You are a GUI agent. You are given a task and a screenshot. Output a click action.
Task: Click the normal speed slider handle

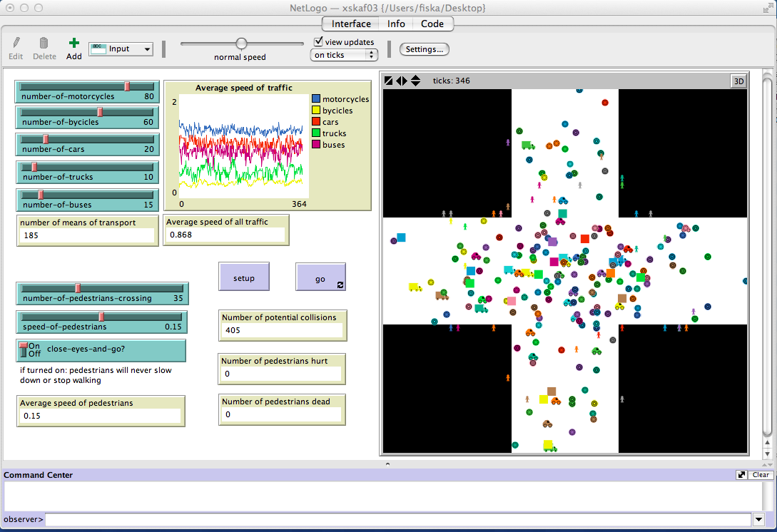(241, 44)
